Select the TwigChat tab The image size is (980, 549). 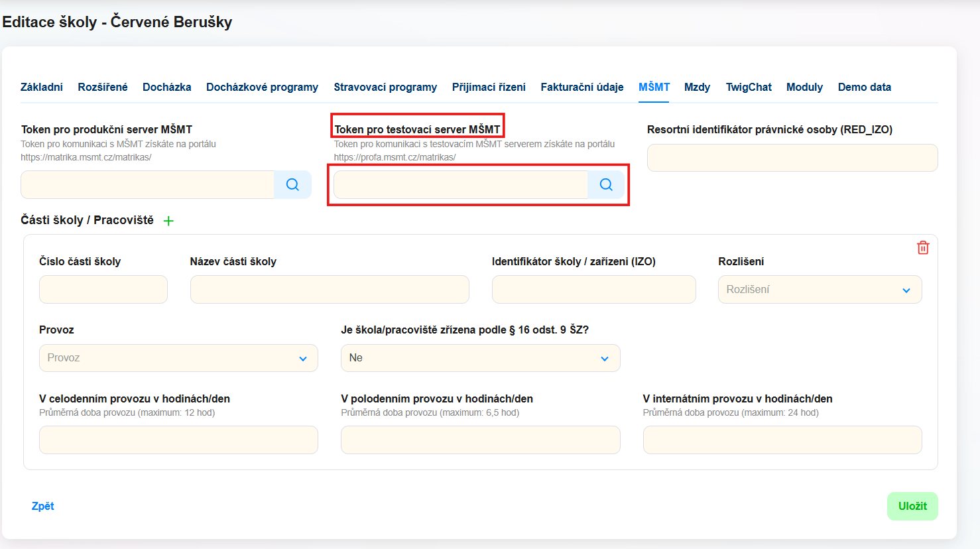[748, 88]
